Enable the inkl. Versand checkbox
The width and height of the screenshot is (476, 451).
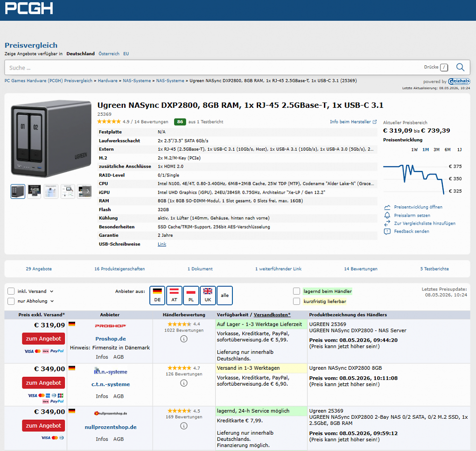(11, 291)
